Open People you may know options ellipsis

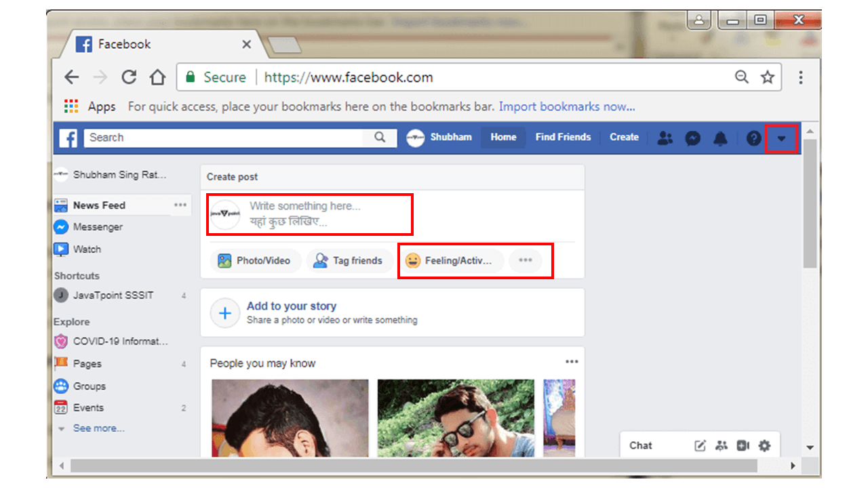point(572,362)
